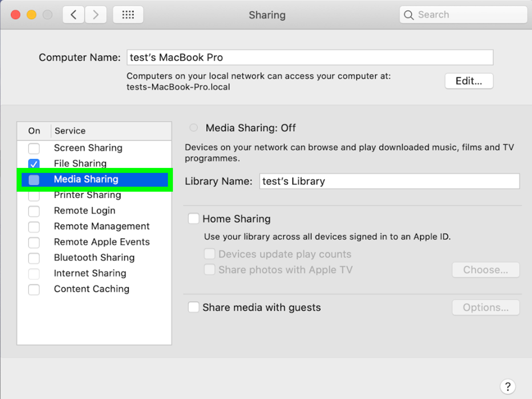Tick Share photos with Apple TV
532x399 pixels.
(x=209, y=269)
